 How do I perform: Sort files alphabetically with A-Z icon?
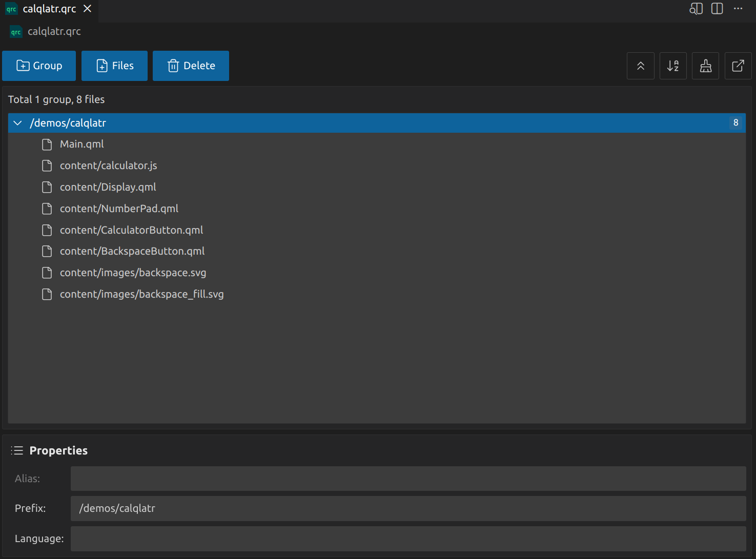coord(673,66)
